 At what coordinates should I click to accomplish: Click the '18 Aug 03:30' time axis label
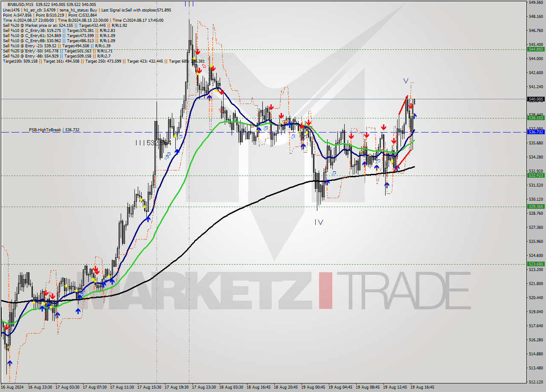[x=231, y=387]
